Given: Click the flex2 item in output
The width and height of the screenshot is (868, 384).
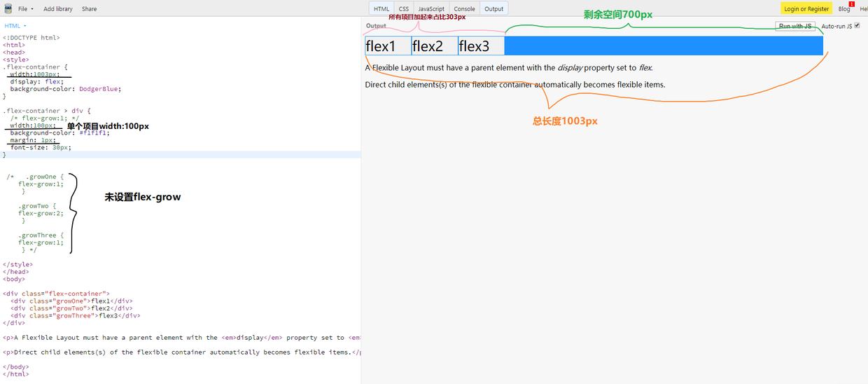Looking at the screenshot, I should pyautogui.click(x=435, y=46).
